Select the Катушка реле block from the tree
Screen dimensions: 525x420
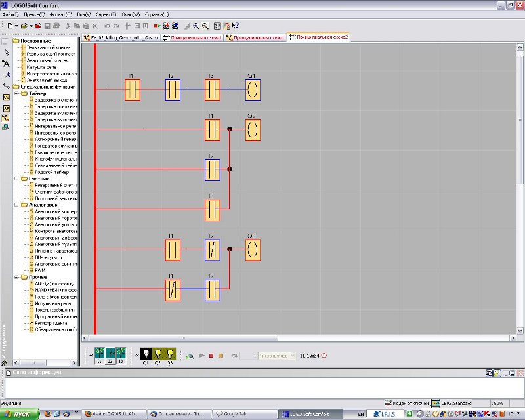click(x=41, y=66)
